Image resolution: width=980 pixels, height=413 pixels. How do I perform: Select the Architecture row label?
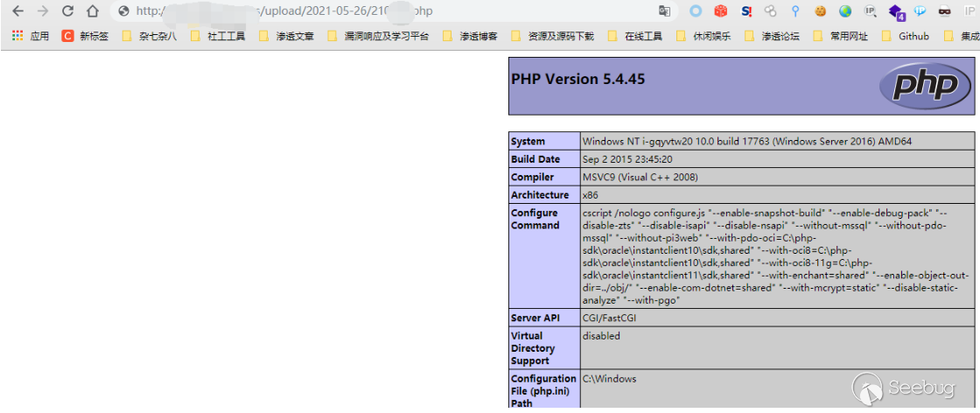coord(544,195)
